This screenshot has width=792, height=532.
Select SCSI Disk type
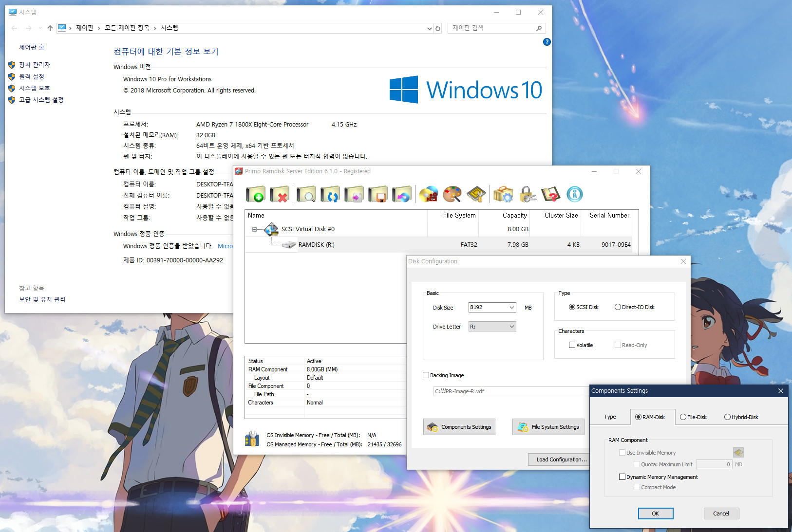point(584,307)
